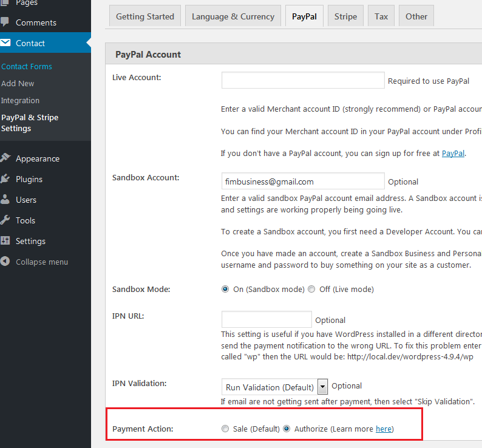Click the Users person icon
Viewport: 482px width, 448px height.
point(5,199)
